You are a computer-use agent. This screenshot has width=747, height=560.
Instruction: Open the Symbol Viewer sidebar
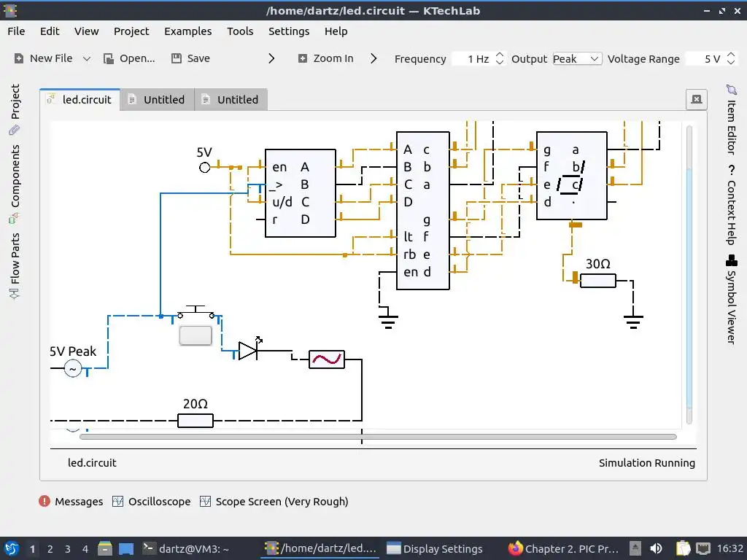pos(731,300)
